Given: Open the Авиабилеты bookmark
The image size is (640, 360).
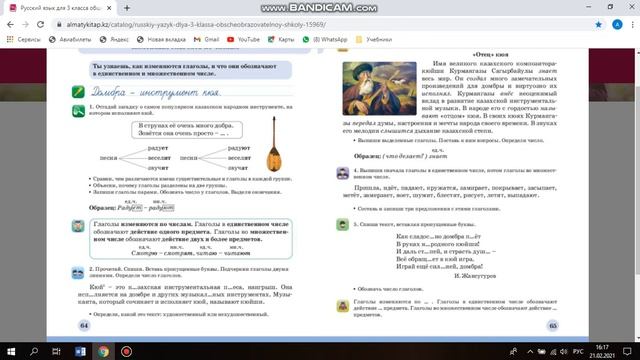Looking at the screenshot, I should tap(70, 40).
